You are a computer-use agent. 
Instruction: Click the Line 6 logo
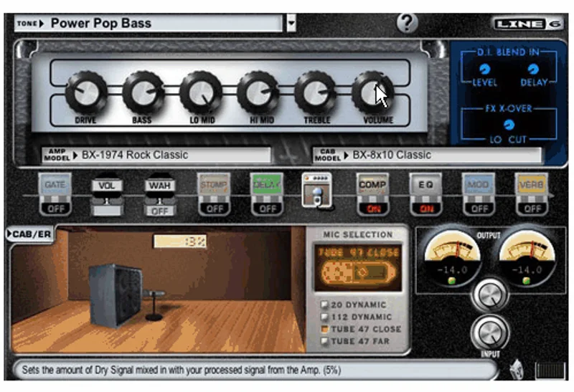click(x=528, y=24)
